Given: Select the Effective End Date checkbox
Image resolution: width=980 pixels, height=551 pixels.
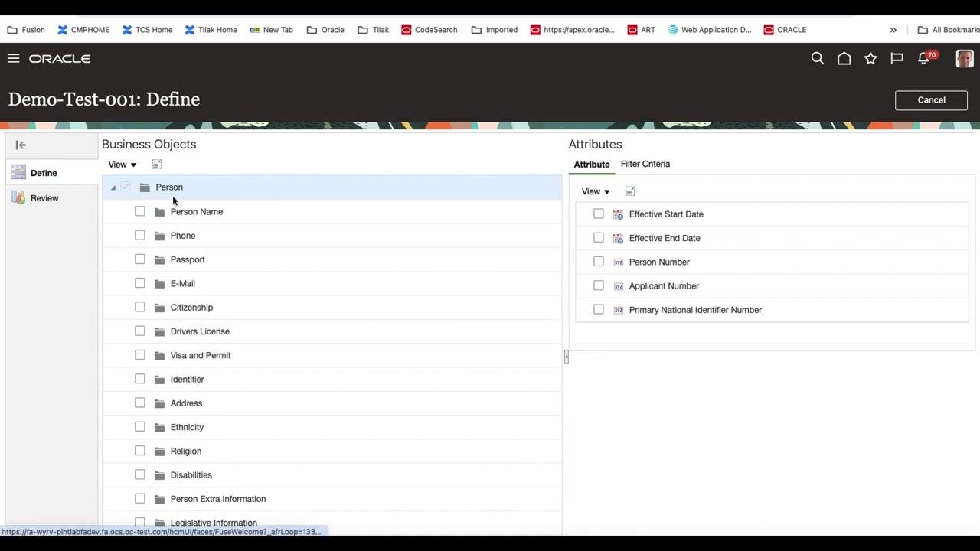Looking at the screenshot, I should point(599,237).
